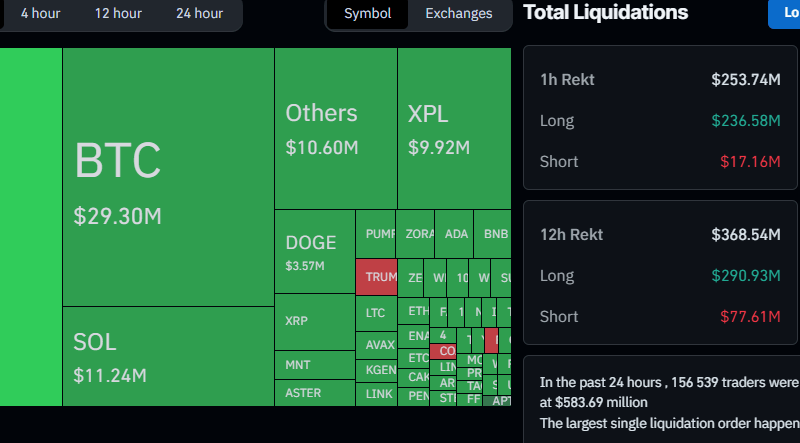Screen dimensions: 800x443
Task: Click the XPL $9.92M tile
Action: pyautogui.click(x=453, y=128)
